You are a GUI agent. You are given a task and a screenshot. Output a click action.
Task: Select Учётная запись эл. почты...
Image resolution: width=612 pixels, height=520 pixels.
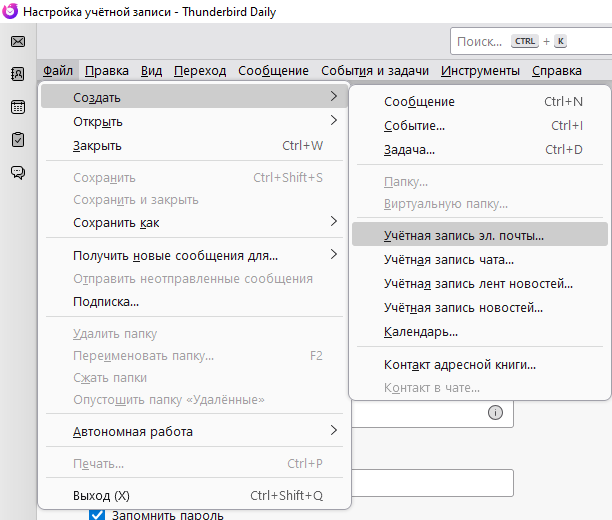point(480,236)
